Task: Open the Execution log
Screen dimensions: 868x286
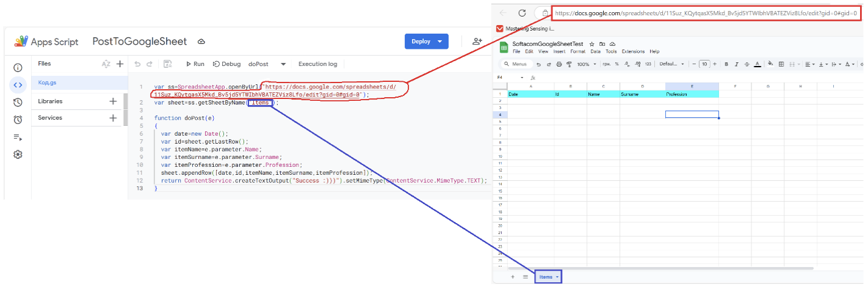Action: 317,64
